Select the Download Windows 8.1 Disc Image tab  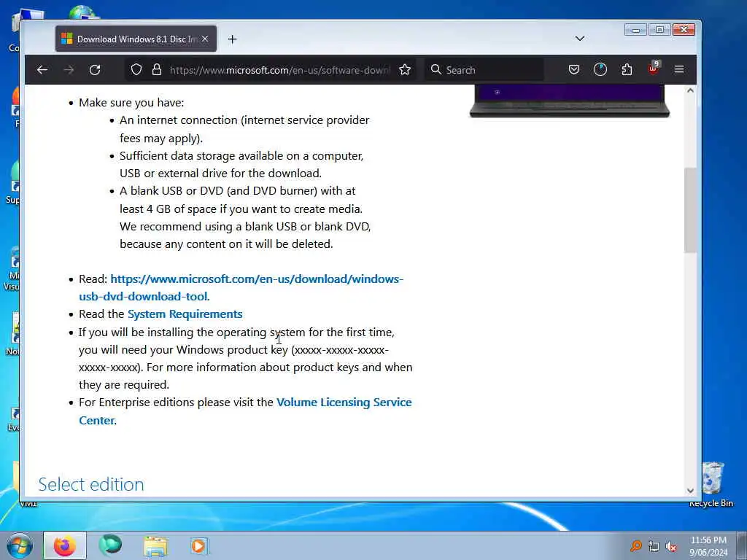pos(136,39)
